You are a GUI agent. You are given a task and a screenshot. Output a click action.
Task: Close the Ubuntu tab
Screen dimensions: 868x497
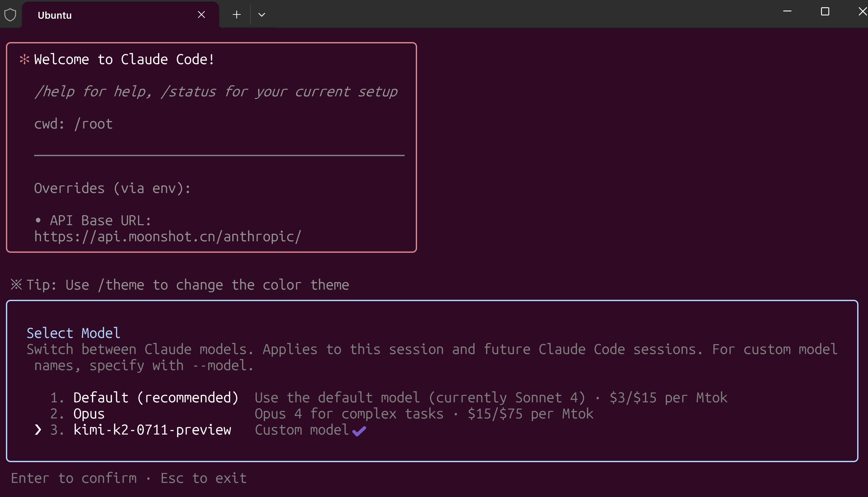(x=201, y=15)
